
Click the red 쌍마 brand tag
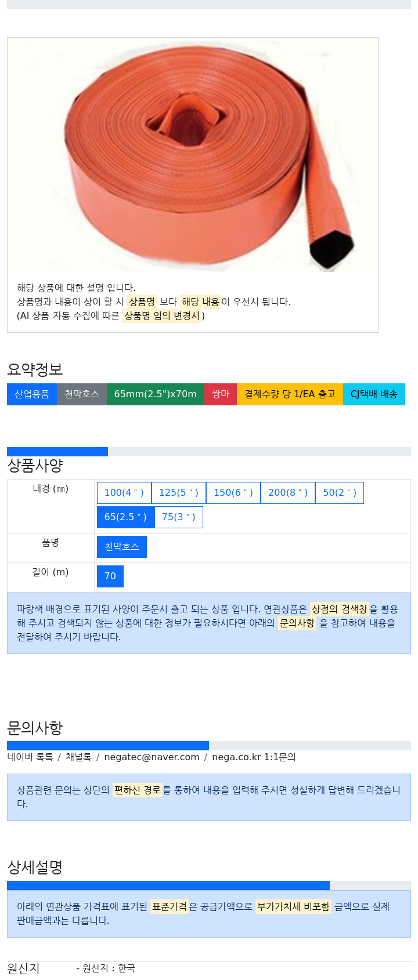pos(221,394)
